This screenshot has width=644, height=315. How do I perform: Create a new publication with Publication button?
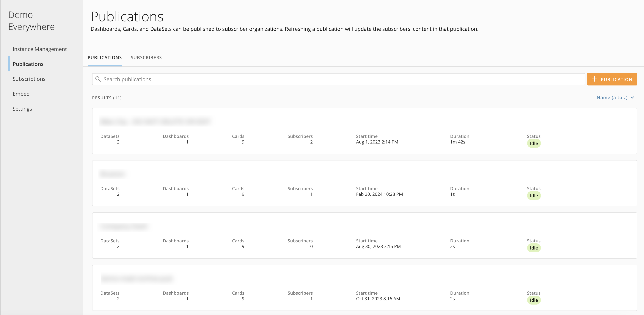point(612,79)
